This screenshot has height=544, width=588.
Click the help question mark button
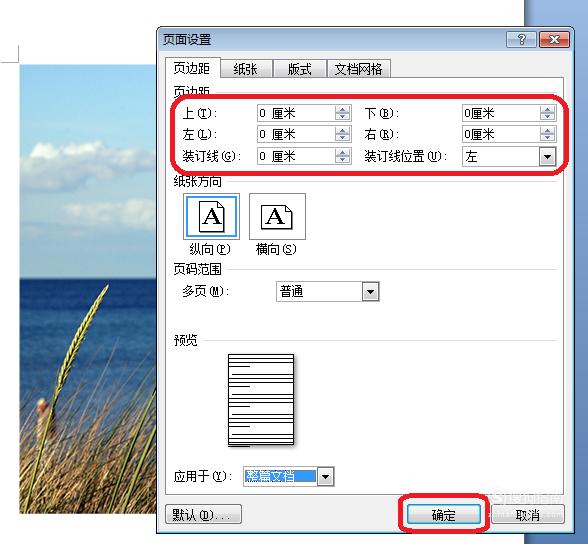521,39
